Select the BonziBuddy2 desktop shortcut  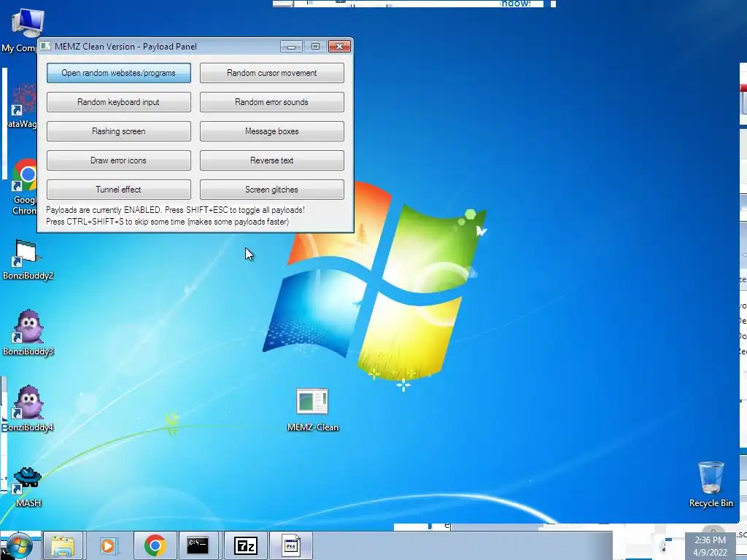(x=28, y=260)
